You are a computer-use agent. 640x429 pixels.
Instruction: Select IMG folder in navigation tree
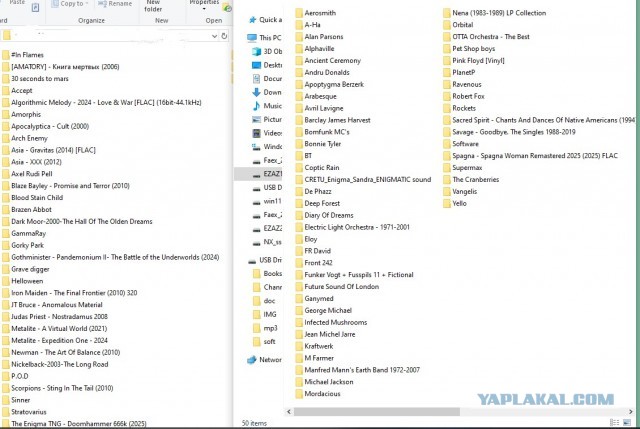tap(264, 314)
